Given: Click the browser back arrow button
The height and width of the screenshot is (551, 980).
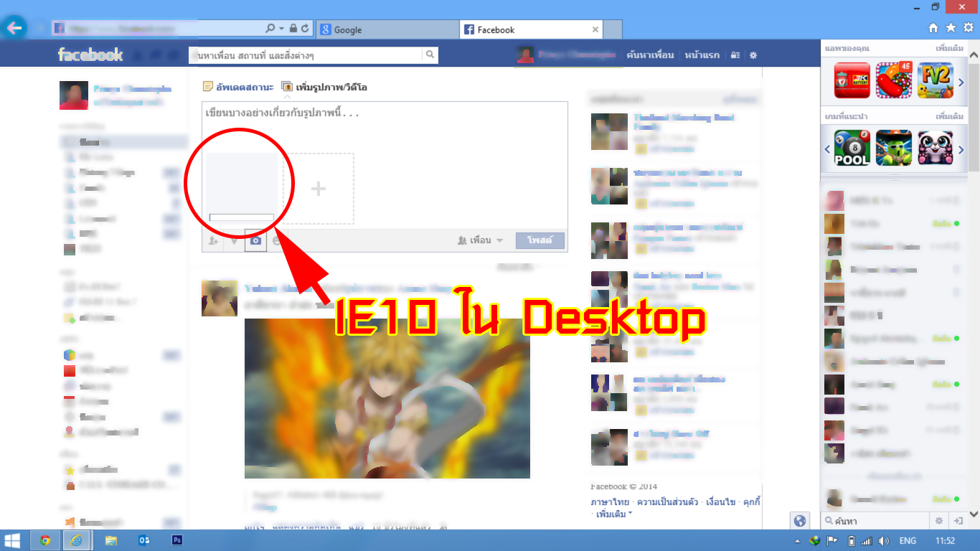Looking at the screenshot, I should tap(14, 29).
